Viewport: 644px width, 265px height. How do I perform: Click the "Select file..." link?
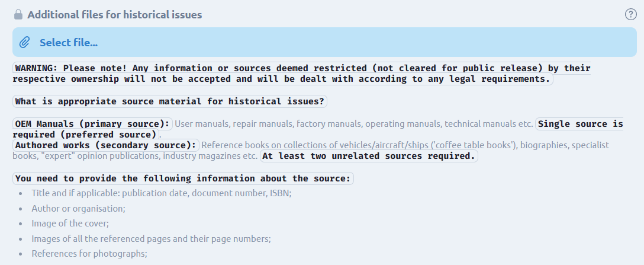(68, 43)
